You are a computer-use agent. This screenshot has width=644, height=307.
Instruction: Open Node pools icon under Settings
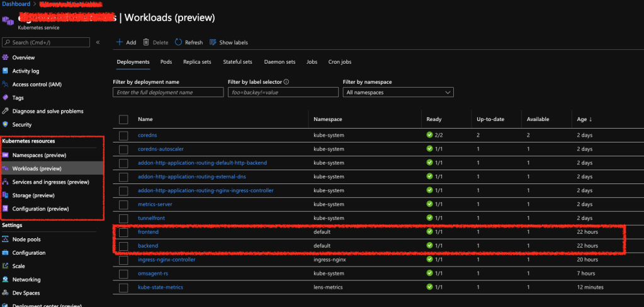[x=6, y=240]
